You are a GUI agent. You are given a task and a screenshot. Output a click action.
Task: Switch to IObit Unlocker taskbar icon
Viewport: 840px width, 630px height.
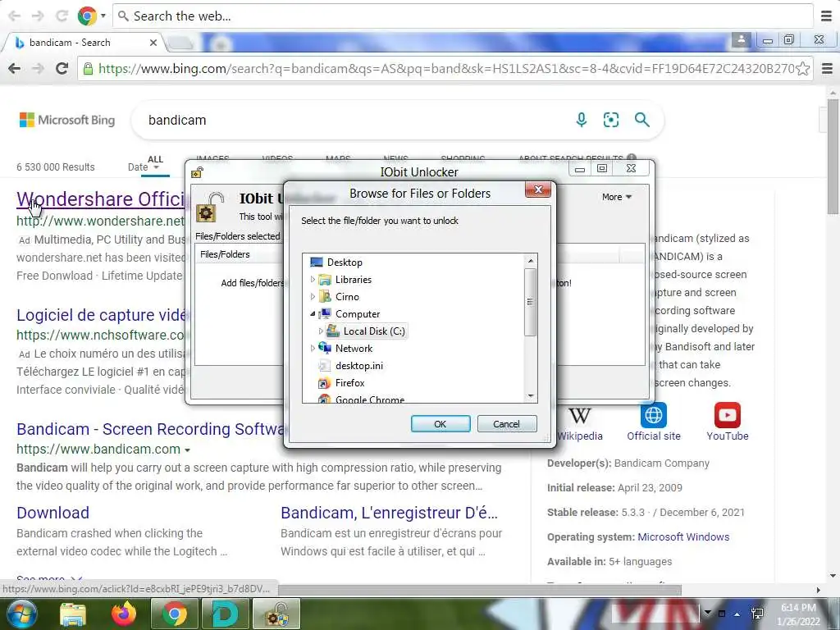pos(276,614)
